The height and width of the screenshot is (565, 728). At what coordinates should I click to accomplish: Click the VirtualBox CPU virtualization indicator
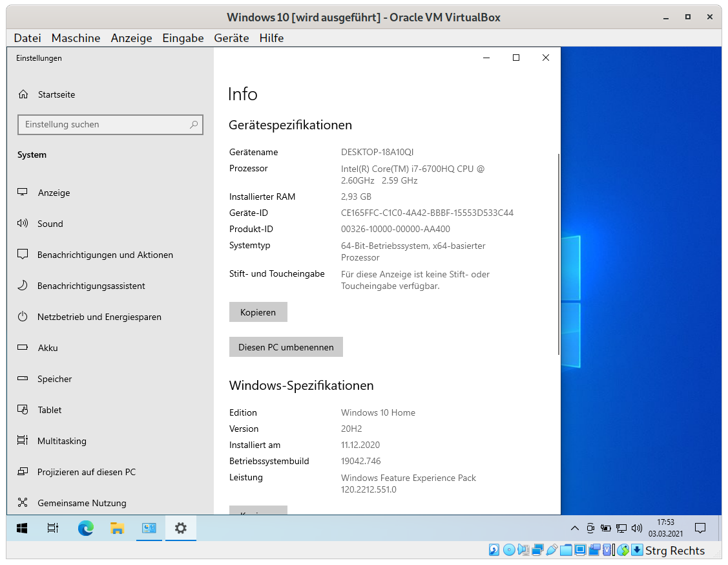click(x=608, y=551)
